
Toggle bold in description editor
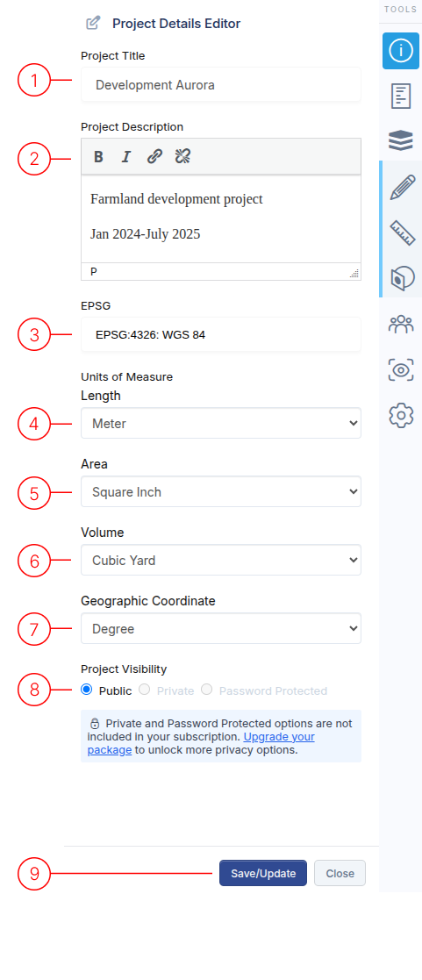pos(98,157)
